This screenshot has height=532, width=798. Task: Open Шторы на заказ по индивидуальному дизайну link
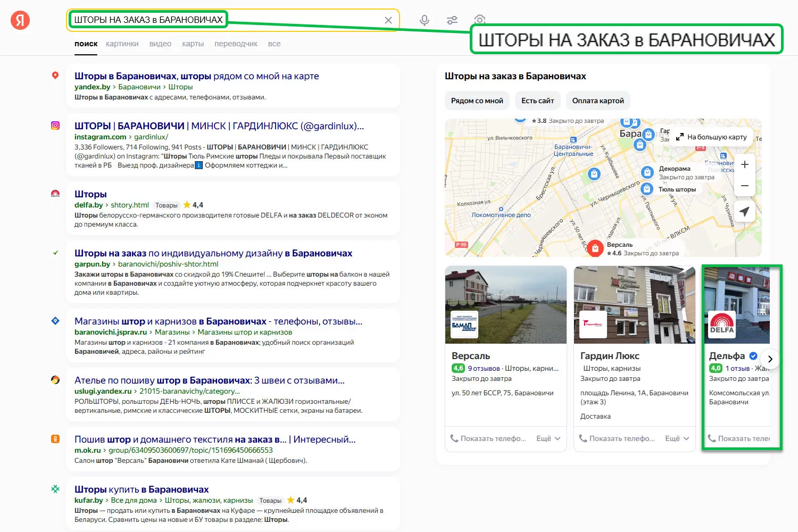213,253
